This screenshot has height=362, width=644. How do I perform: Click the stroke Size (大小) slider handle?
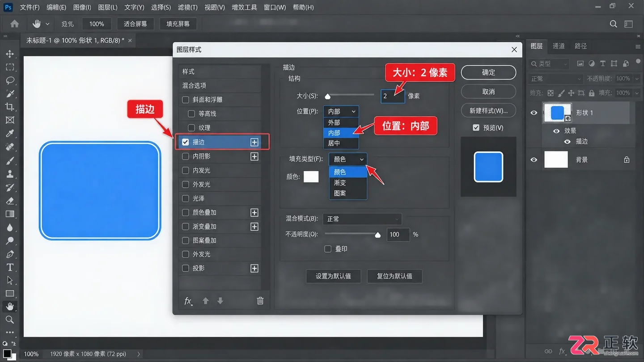[327, 96]
